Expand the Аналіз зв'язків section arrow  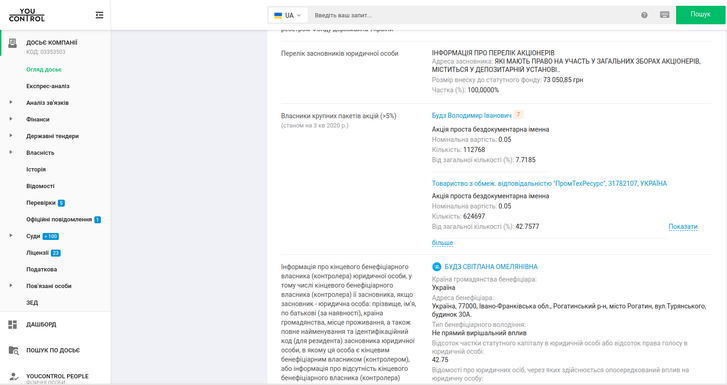point(11,102)
